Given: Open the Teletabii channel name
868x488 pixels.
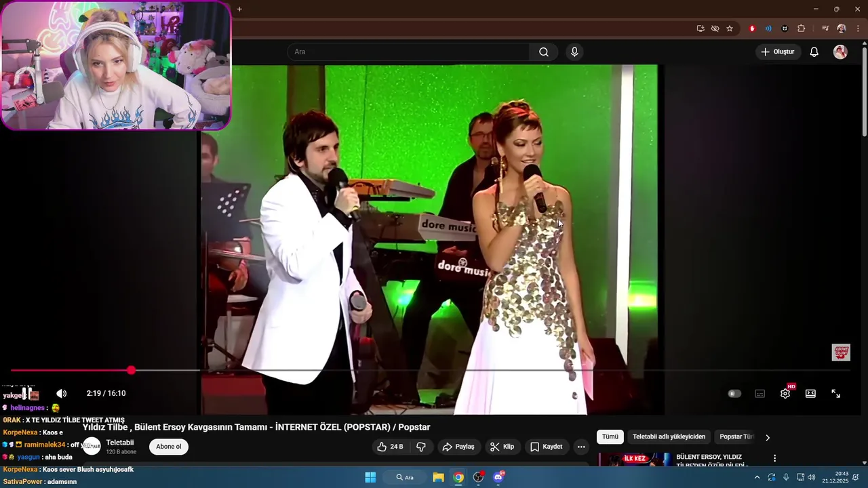Looking at the screenshot, I should 120,443.
